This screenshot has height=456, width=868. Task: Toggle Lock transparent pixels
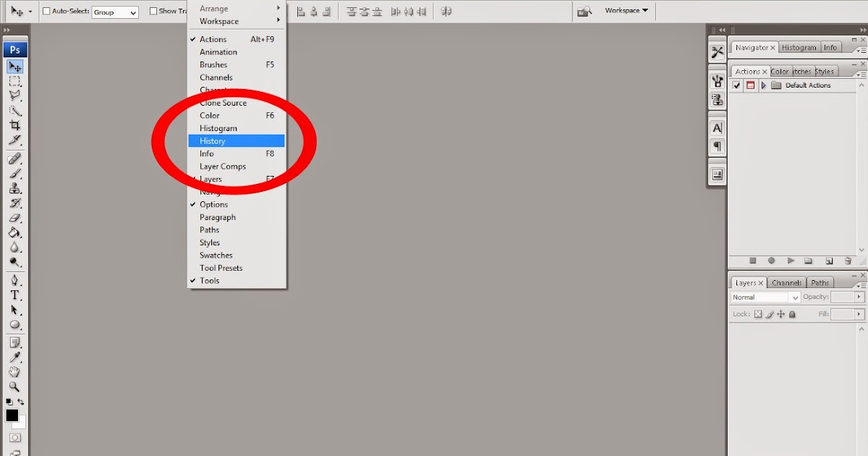coord(758,315)
